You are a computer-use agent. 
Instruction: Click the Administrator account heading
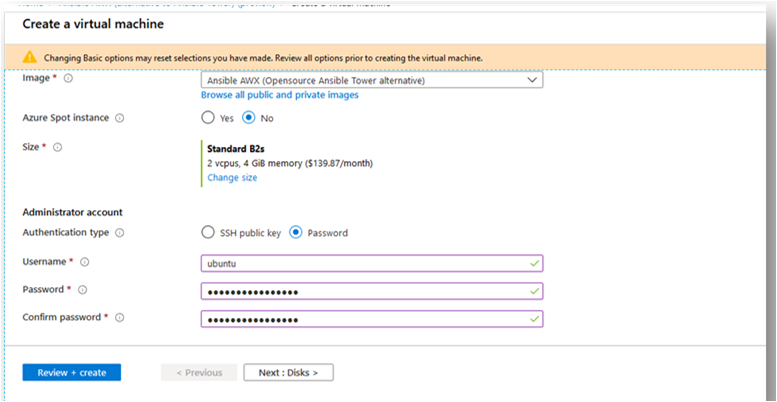pyautogui.click(x=72, y=212)
